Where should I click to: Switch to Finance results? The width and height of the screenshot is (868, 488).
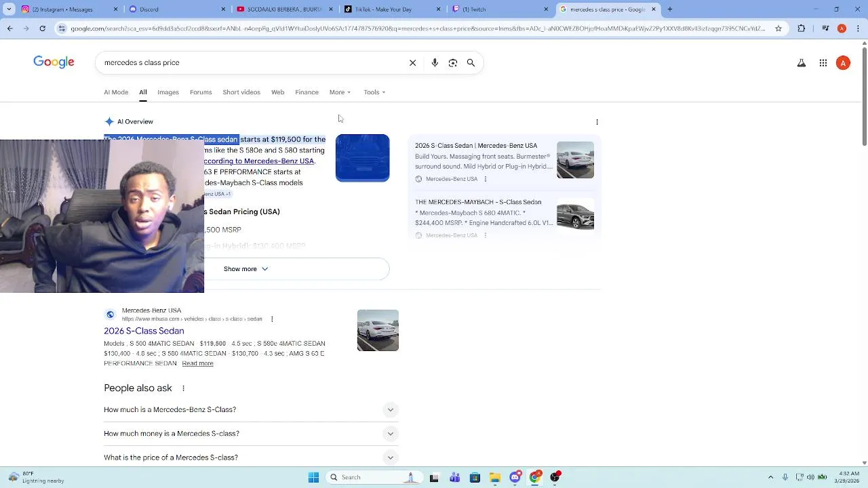coord(307,92)
